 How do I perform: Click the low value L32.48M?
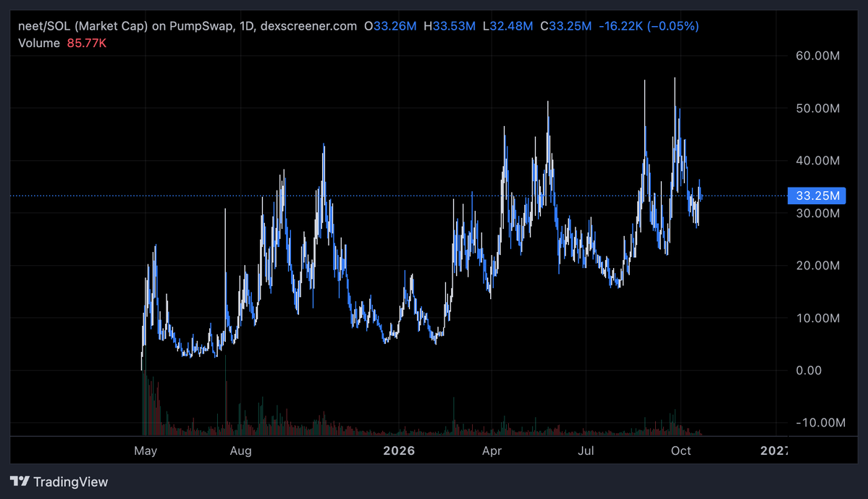(x=507, y=26)
